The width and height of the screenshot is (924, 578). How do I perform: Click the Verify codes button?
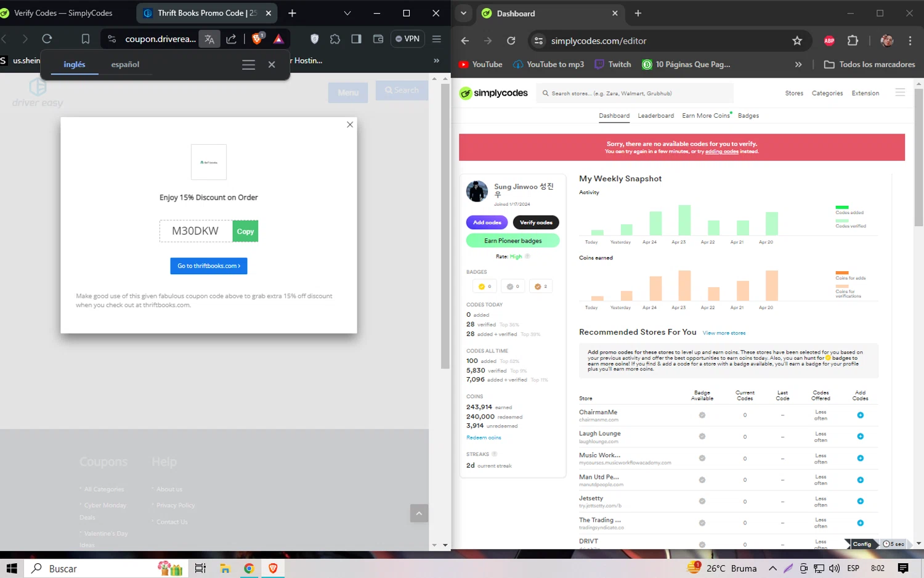point(536,222)
